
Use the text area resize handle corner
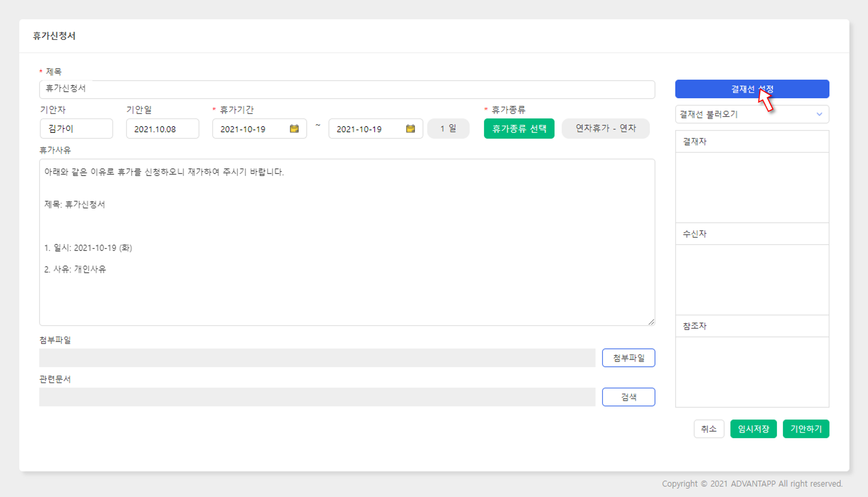[x=651, y=322]
